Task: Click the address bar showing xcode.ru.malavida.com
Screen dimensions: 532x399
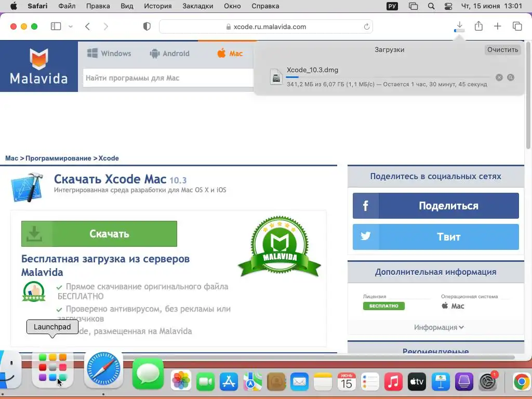Action: coord(266,26)
